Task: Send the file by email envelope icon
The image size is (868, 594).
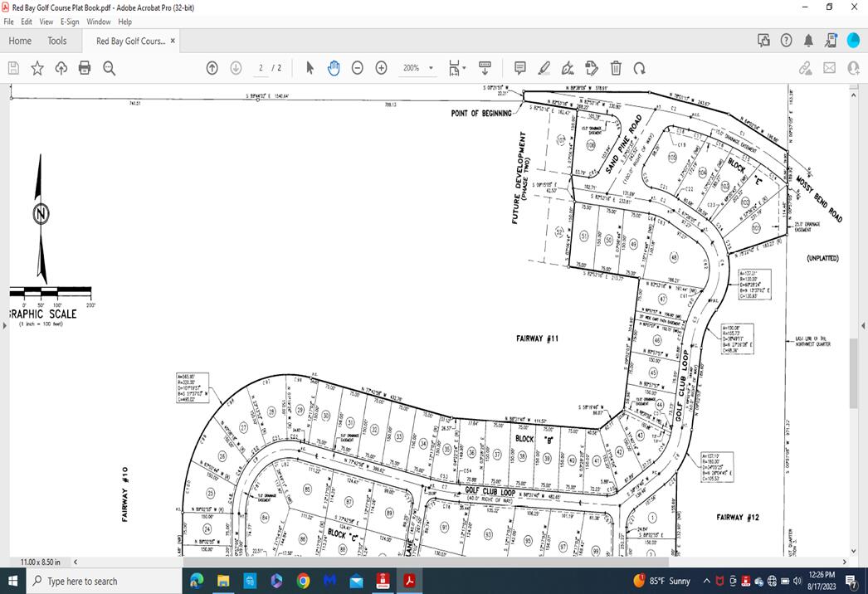Action: (x=829, y=68)
